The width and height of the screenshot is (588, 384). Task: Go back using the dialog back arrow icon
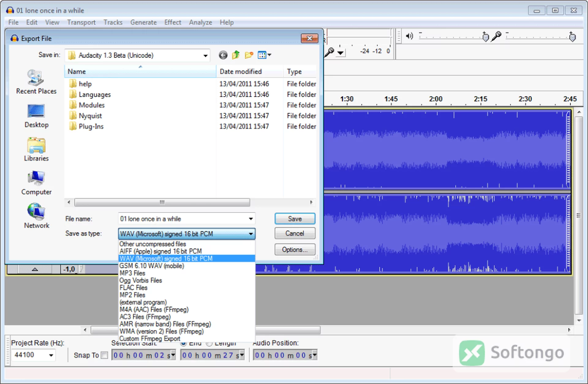coord(223,55)
